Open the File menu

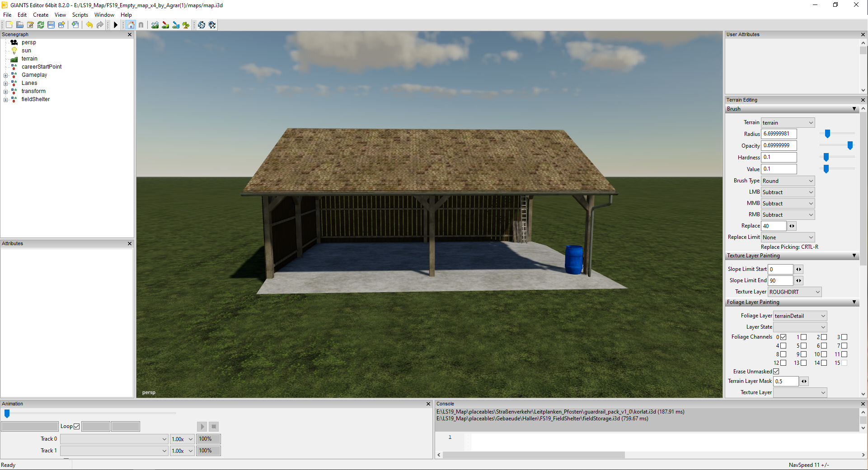7,15
